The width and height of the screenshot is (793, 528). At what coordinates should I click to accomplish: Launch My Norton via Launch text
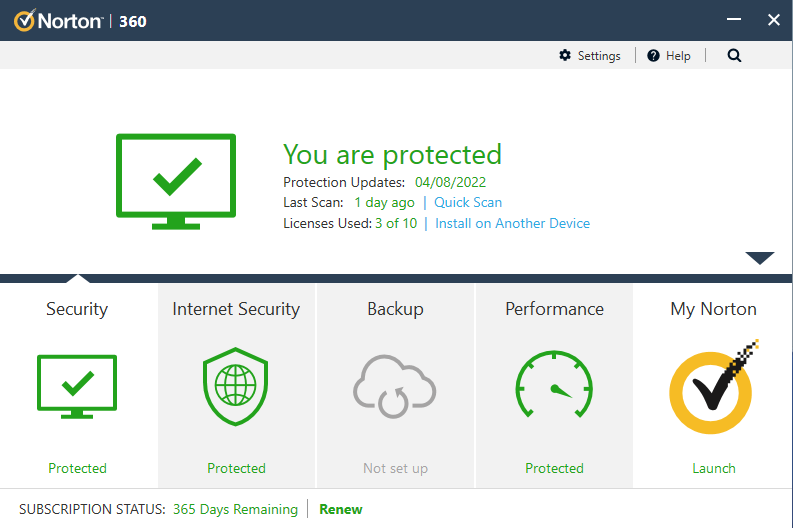coord(713,468)
